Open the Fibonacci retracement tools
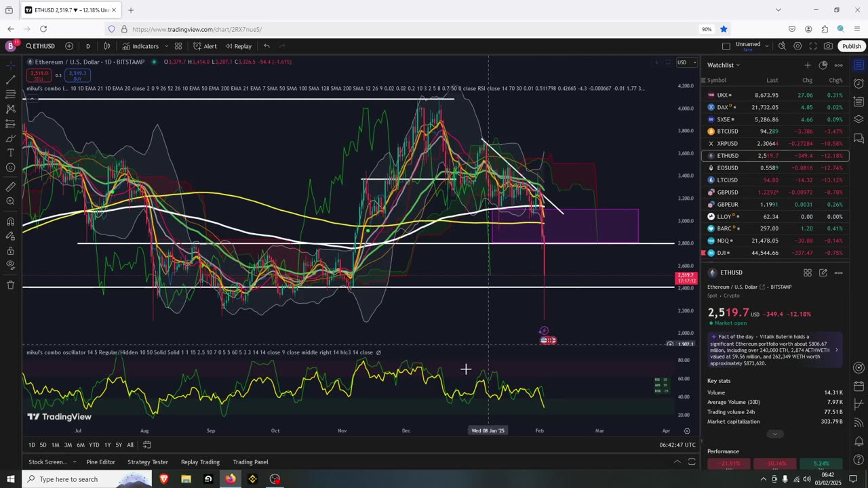 10,94
